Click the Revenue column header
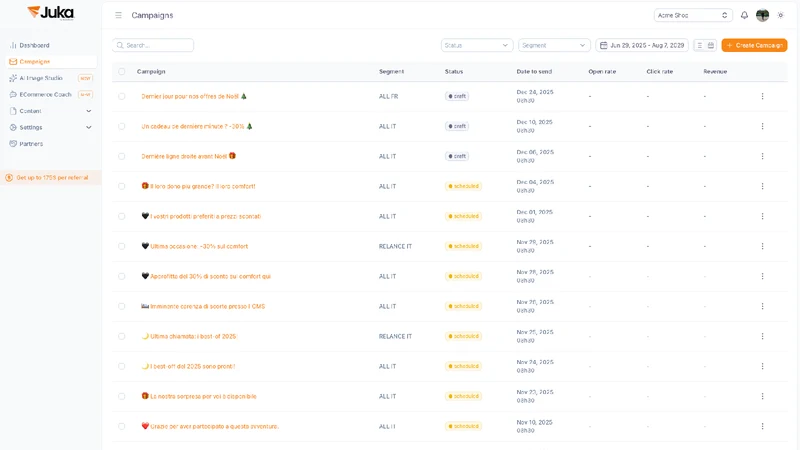The height and width of the screenshot is (450, 800). (715, 71)
